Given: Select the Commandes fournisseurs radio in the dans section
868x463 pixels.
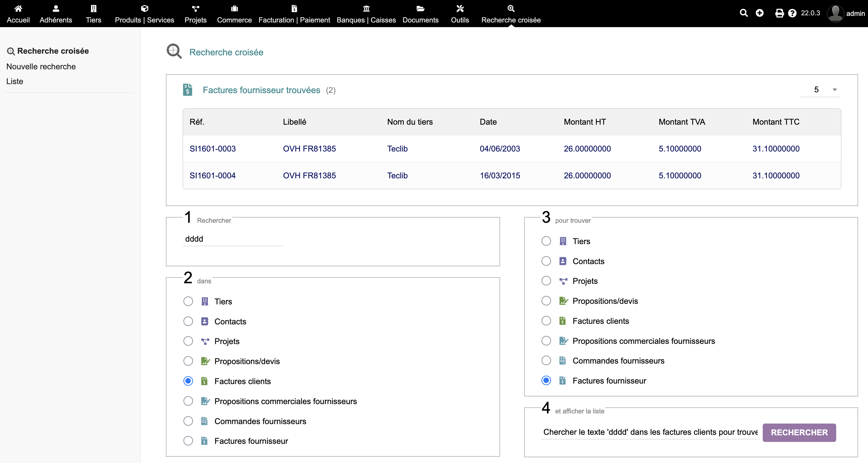Looking at the screenshot, I should 188,421.
